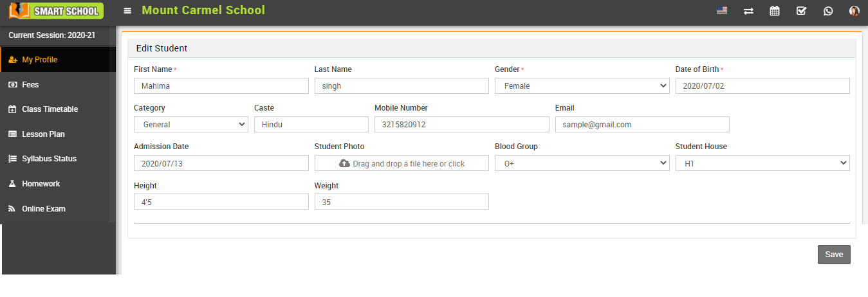Open Online Exam menu item
Screen dimensions: 868x297
tap(43, 209)
